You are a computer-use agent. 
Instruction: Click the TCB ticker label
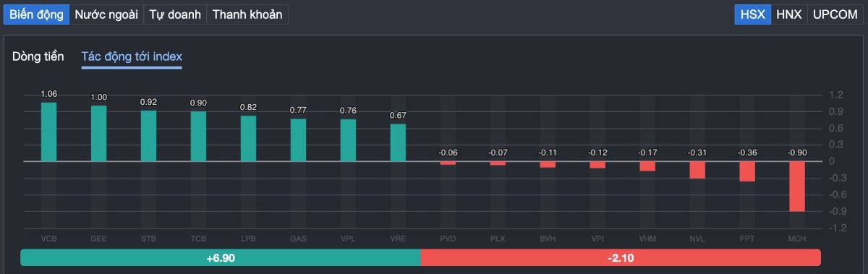[198, 239]
